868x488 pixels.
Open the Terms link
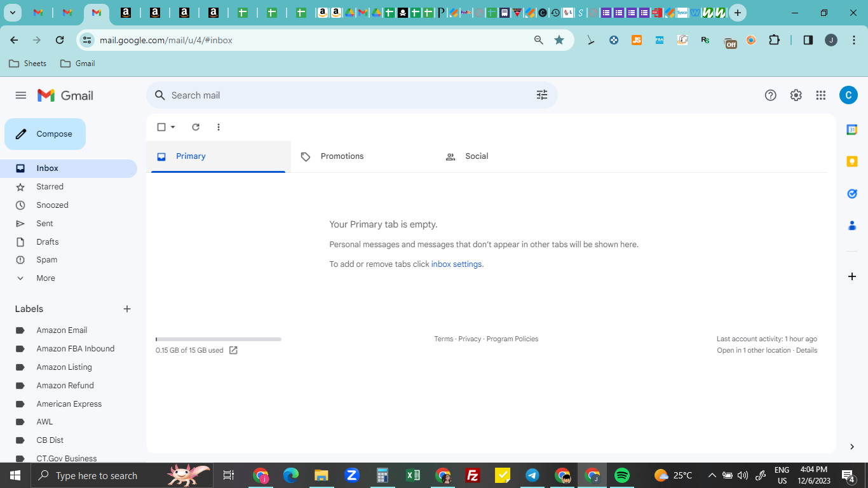[444, 339]
